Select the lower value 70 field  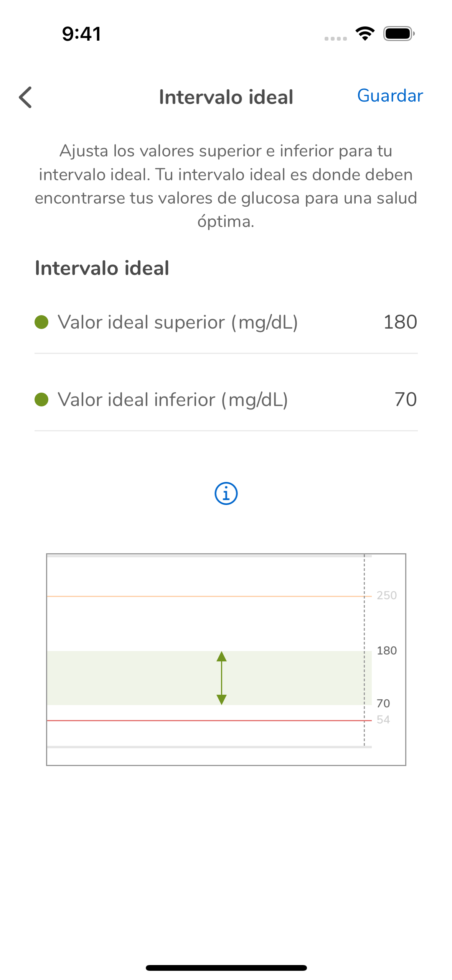[405, 400]
